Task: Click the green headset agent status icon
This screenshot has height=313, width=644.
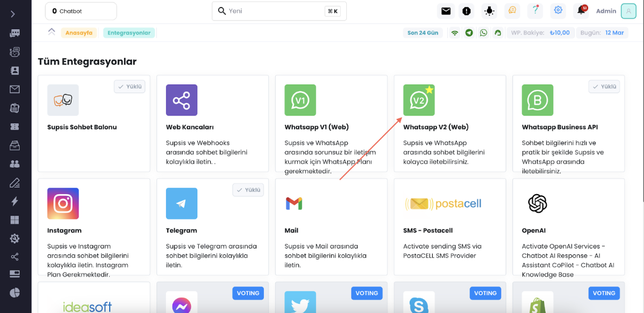Action: (498, 33)
